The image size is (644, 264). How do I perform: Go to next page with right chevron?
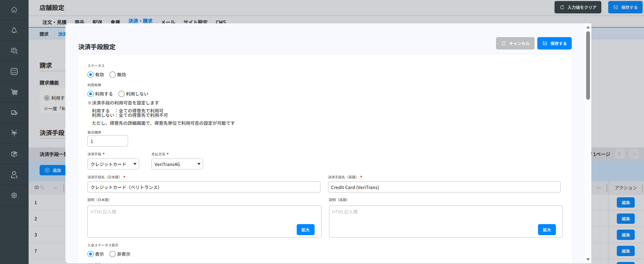pyautogui.click(x=634, y=154)
